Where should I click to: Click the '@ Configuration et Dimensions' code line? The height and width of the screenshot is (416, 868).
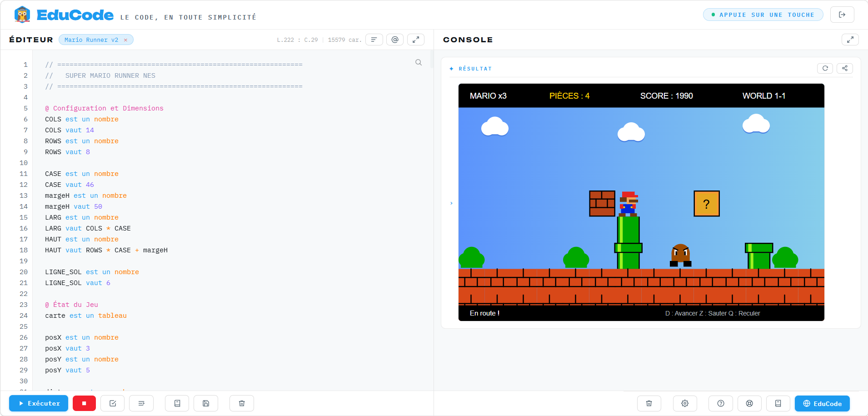(x=104, y=108)
